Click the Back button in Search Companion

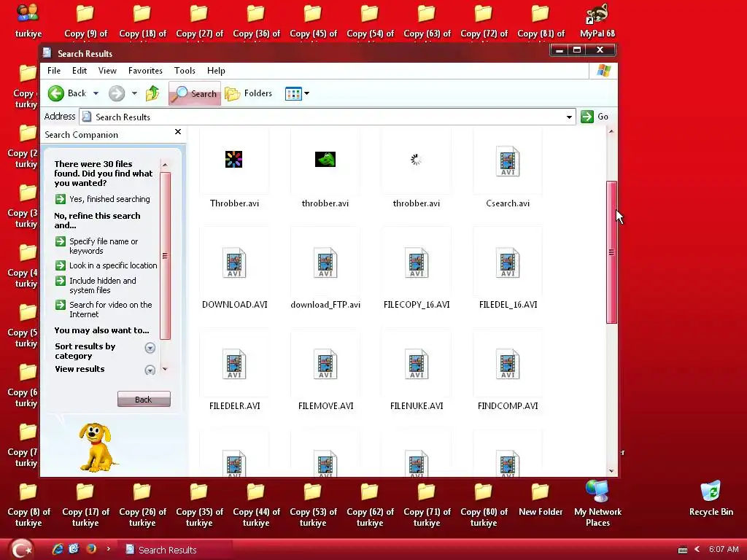click(x=144, y=399)
